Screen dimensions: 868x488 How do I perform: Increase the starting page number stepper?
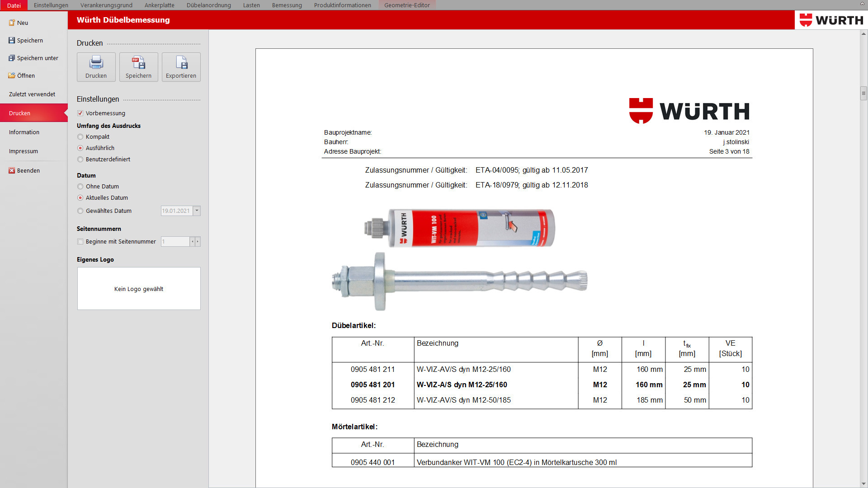pyautogui.click(x=198, y=242)
